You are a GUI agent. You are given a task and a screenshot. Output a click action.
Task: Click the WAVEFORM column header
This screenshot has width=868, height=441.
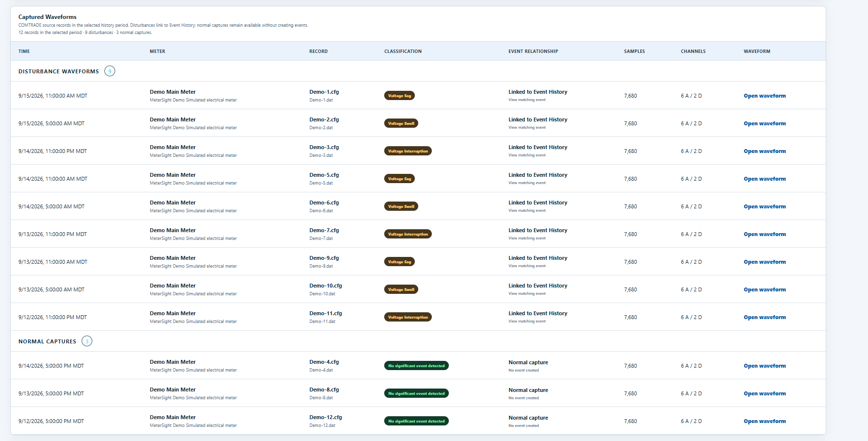coord(757,51)
